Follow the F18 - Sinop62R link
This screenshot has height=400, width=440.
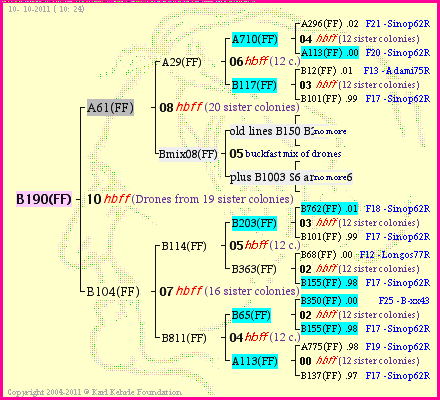pos(398,209)
